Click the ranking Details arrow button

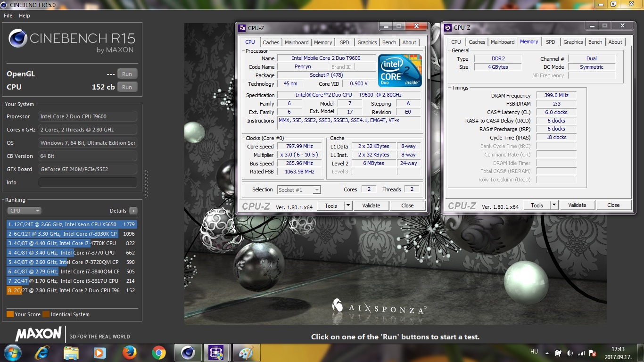[x=133, y=211]
